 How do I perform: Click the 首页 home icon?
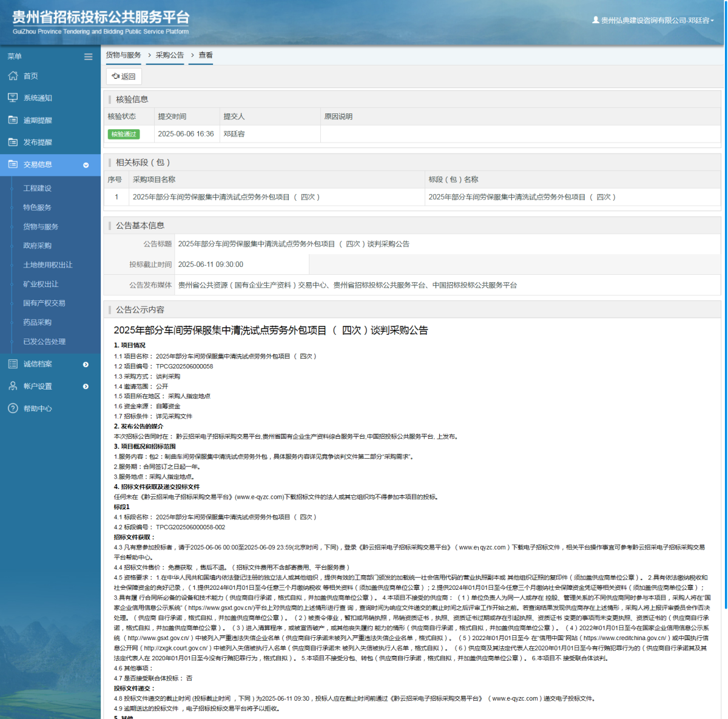13,75
